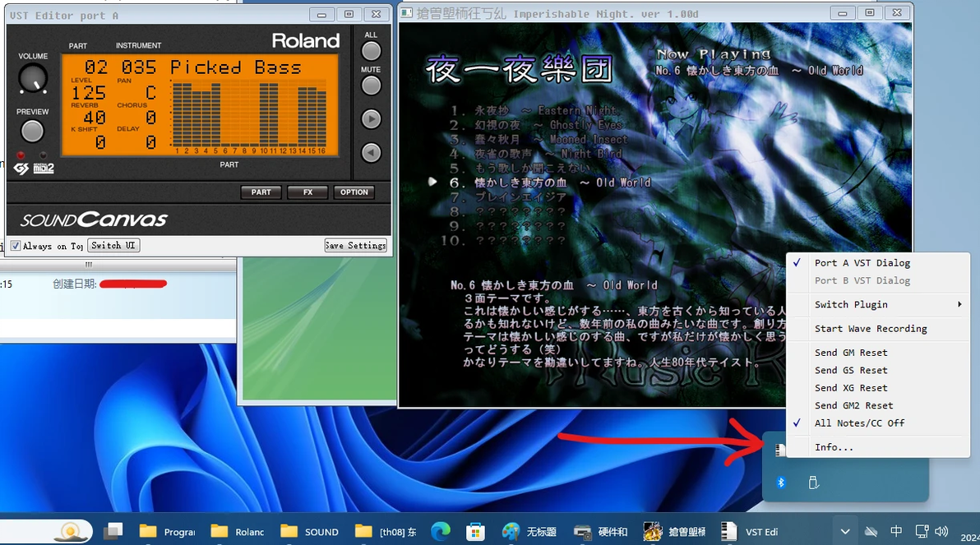The width and height of the screenshot is (980, 545).
Task: Click the PAN value C
Action: [x=150, y=93]
